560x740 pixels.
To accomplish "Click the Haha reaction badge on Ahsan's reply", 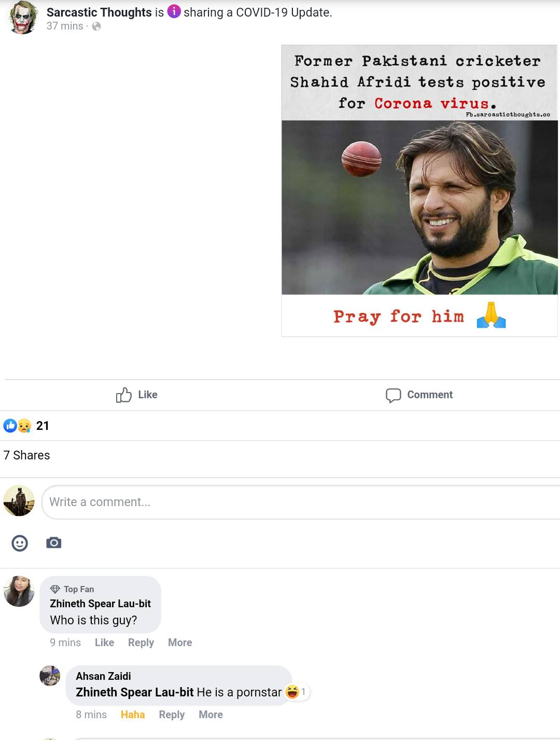I will tap(297, 692).
